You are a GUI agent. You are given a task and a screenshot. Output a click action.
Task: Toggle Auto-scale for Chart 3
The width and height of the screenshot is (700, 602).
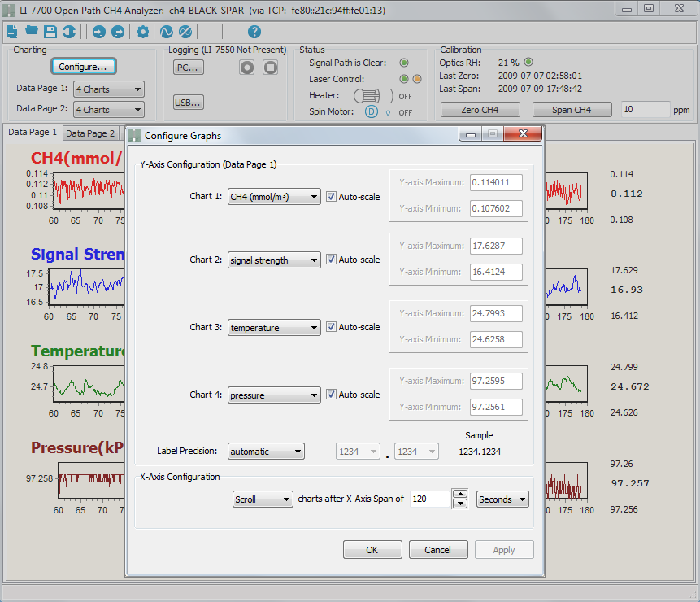click(331, 327)
